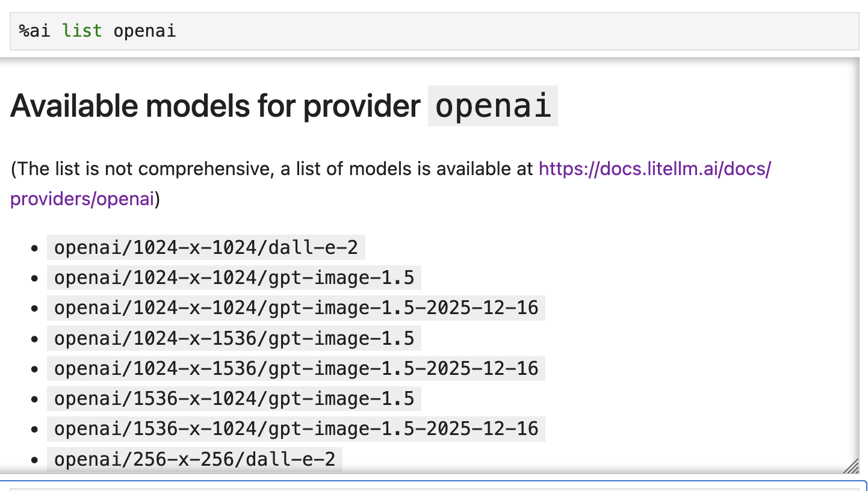Open the docs.litellm.ai providers/openai link
Viewport: 868px width, 491px height.
(x=654, y=169)
